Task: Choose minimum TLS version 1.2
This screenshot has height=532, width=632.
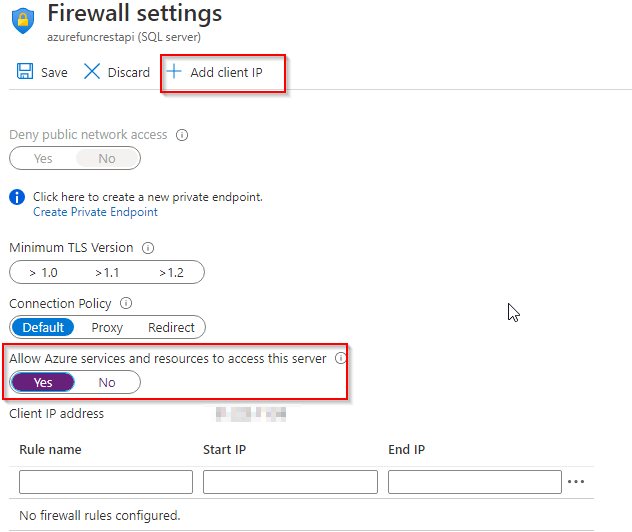Action: 171,272
